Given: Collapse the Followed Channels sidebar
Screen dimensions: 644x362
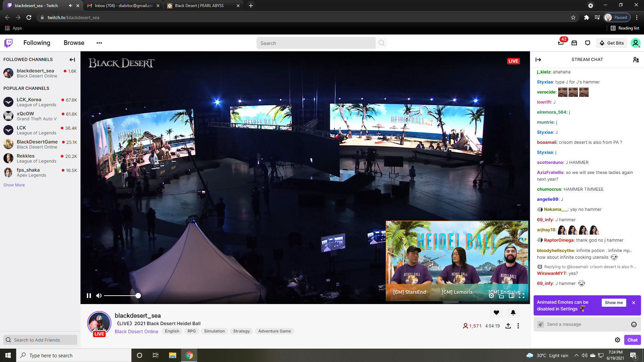Looking at the screenshot, I should click(x=72, y=60).
